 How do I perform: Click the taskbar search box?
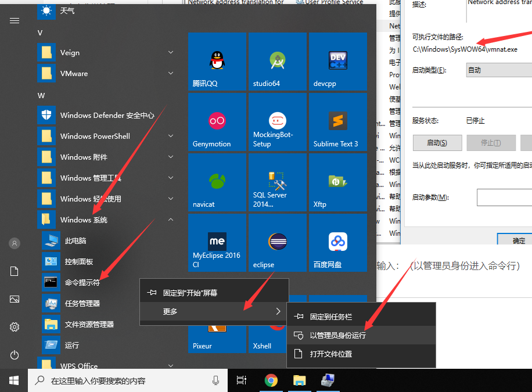(128, 380)
